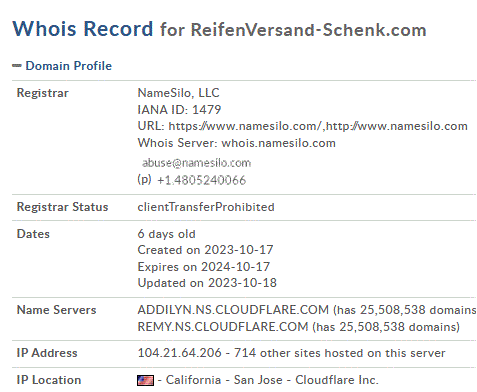
Task: Select the 6 days old text
Action: [x=166, y=234]
